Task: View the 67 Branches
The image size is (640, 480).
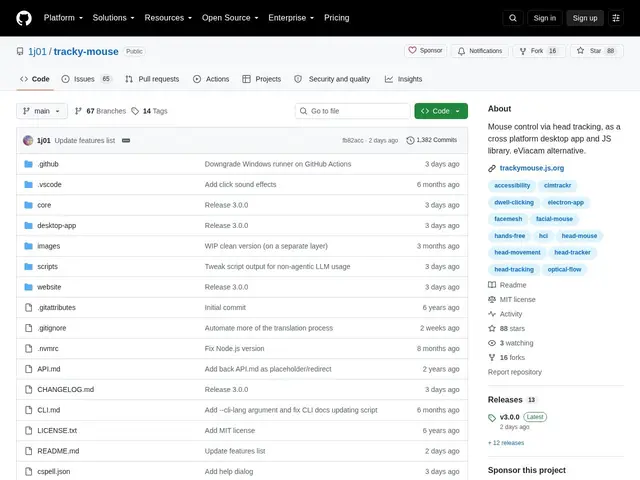Action: pyautogui.click(x=100, y=111)
